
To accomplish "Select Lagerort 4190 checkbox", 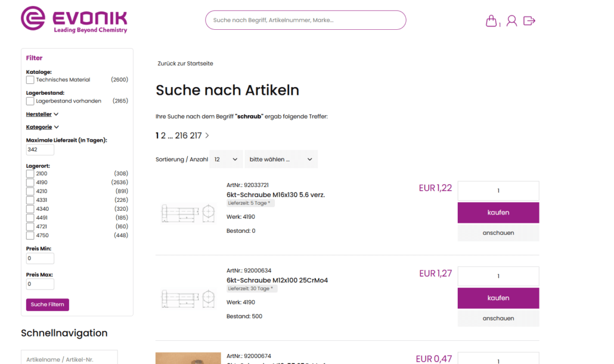I will click(x=29, y=182).
